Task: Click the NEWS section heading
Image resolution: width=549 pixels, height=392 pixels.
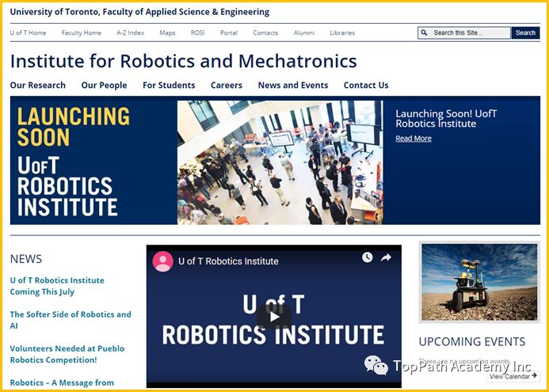Action: pyautogui.click(x=26, y=259)
